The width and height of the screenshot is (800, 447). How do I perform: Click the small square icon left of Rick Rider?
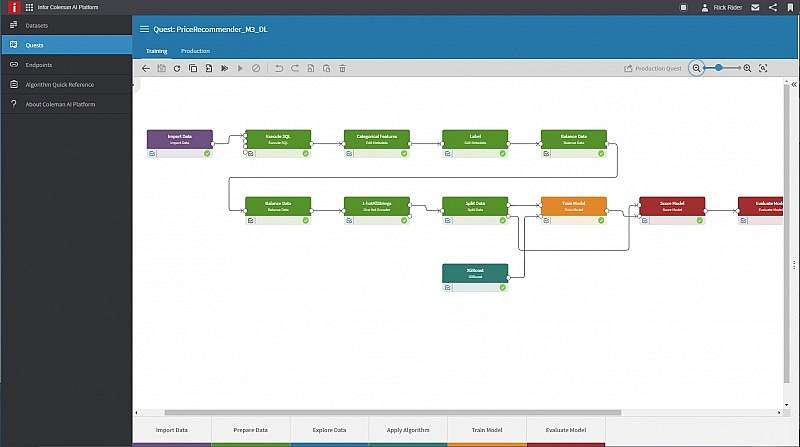click(x=684, y=8)
